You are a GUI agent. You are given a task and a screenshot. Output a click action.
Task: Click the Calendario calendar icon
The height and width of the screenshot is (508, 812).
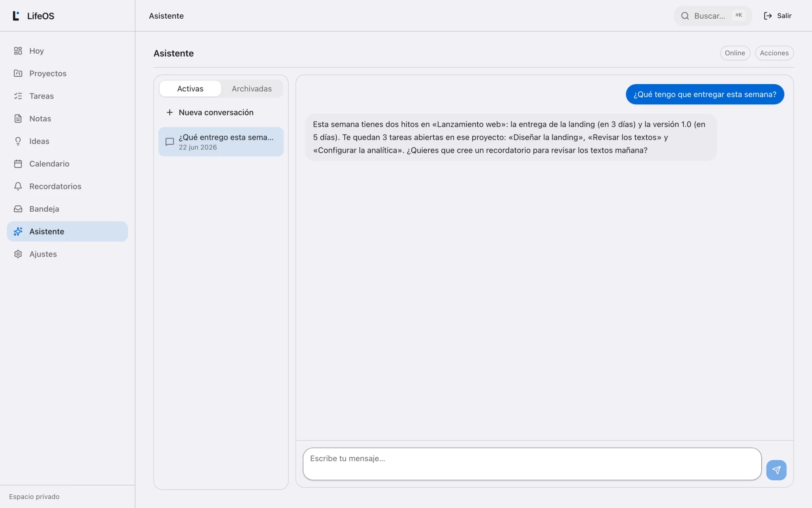pos(18,163)
